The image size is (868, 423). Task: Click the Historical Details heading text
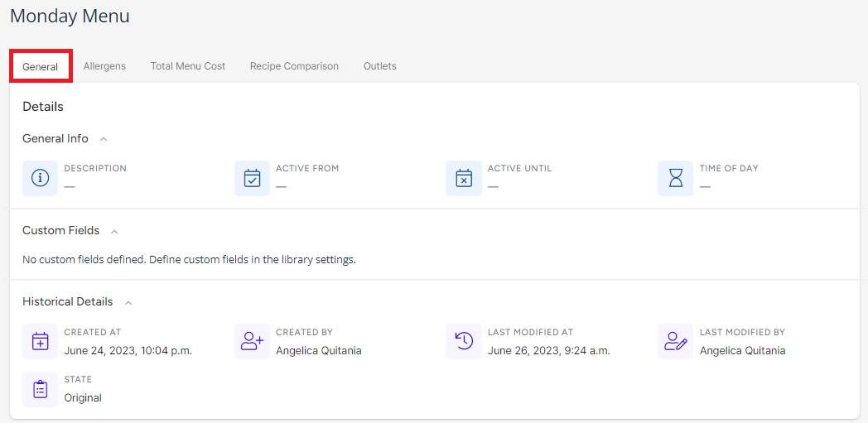(68, 302)
